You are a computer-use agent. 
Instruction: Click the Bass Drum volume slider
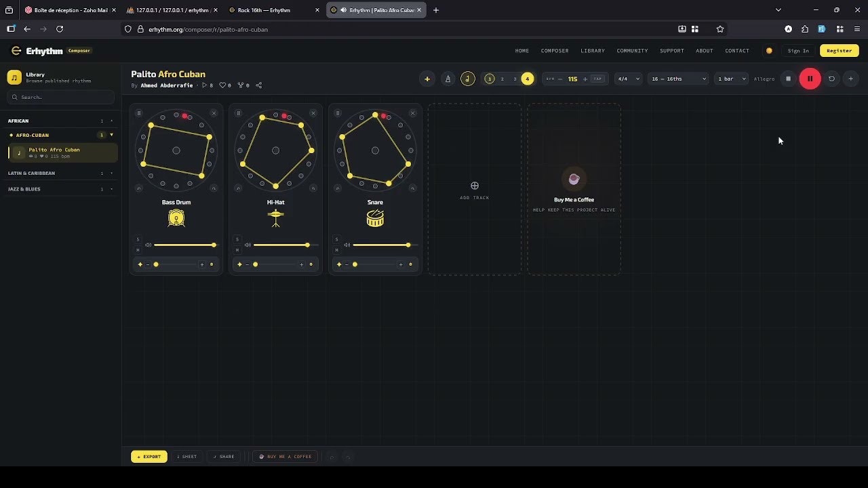tap(186, 245)
